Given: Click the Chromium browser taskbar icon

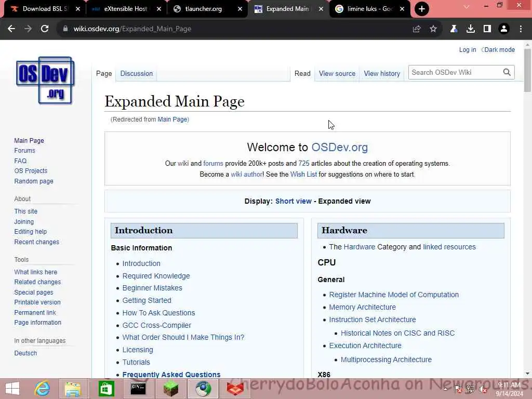Looking at the screenshot, I should pos(203,389).
